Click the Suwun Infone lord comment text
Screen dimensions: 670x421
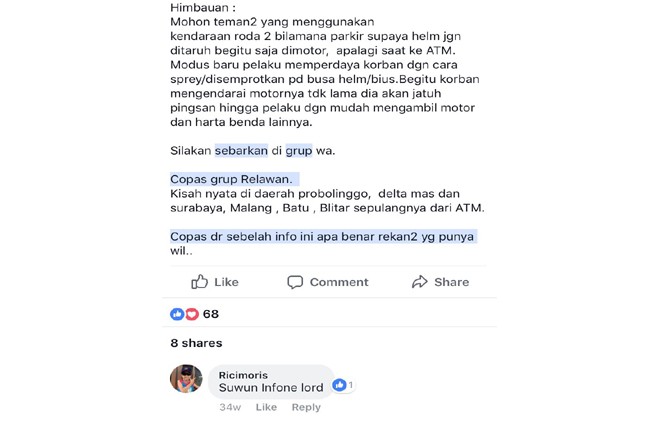271,388
